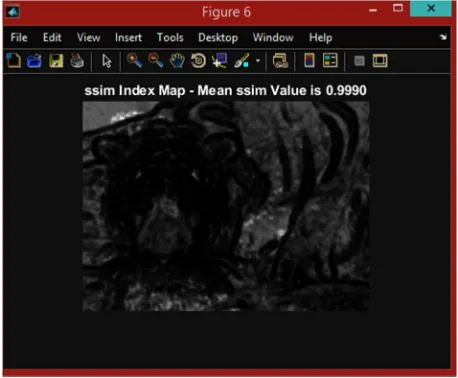Open the Desktop menu
This screenshot has height=378, width=458.
pyautogui.click(x=218, y=38)
